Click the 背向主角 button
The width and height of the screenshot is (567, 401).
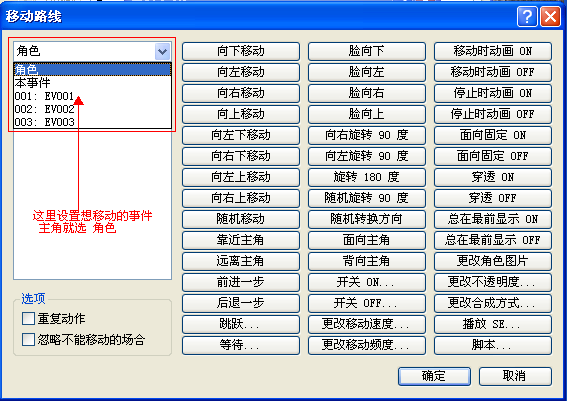pos(367,261)
